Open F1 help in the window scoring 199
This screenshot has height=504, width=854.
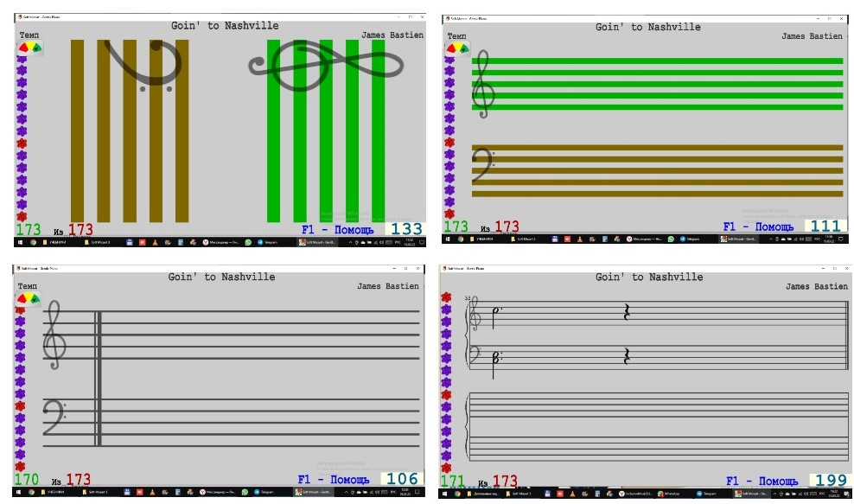tap(762, 482)
